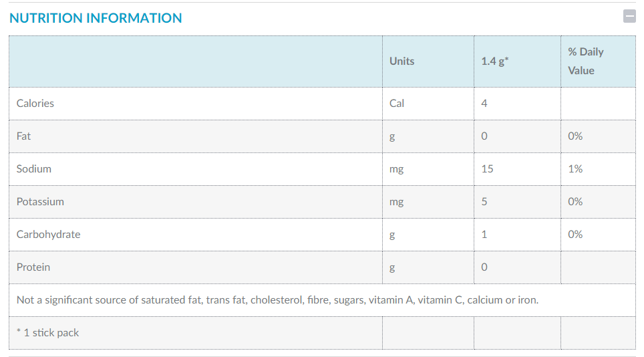Select the Sodium row label

point(34,168)
